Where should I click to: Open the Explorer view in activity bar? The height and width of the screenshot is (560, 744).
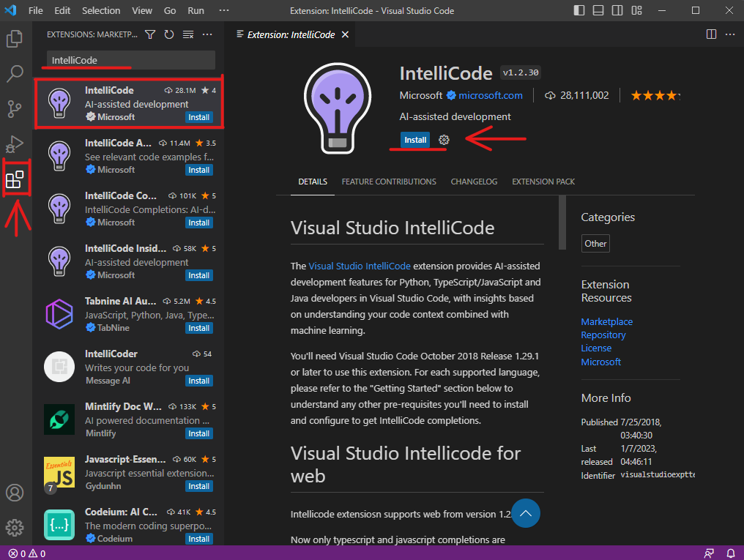click(15, 39)
